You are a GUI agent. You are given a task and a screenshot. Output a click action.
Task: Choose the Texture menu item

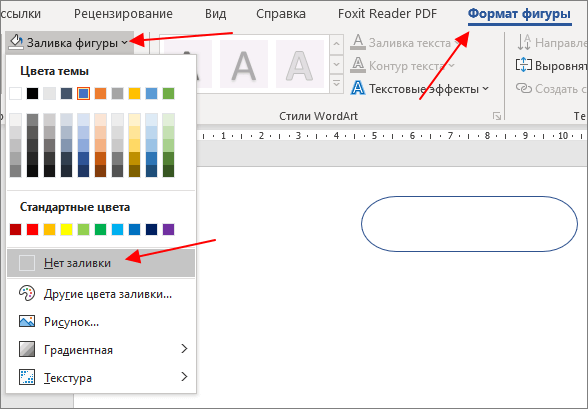tap(101, 377)
